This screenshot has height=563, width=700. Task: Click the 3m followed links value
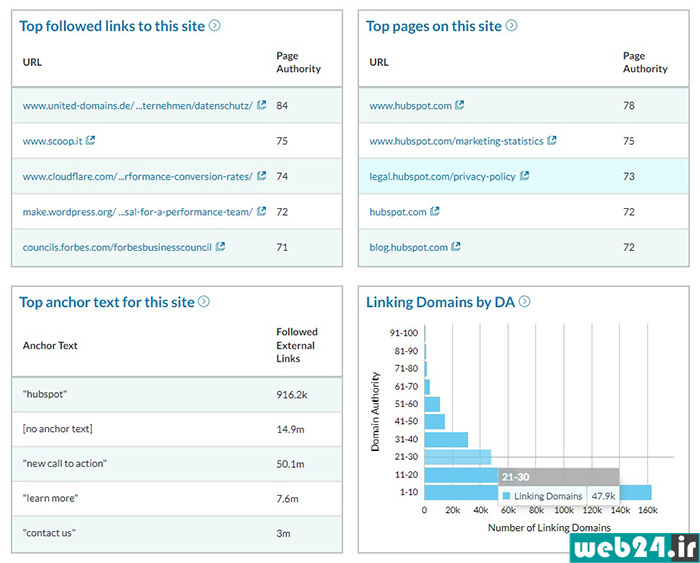pos(283,534)
